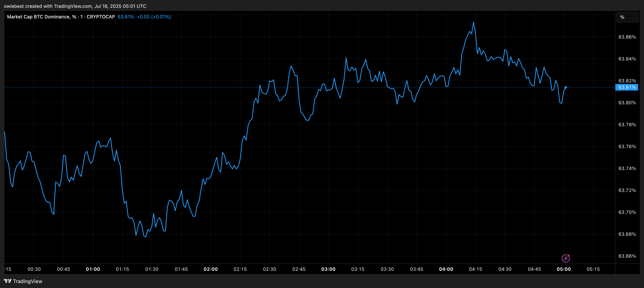This screenshot has width=644, height=288.
Task: Click the 04:15 time axis label
Action: pyautogui.click(x=475, y=269)
